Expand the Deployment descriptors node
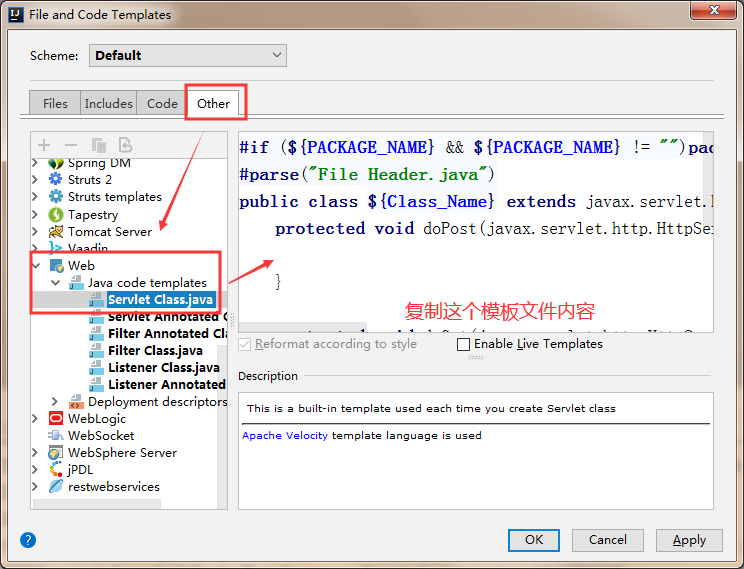The width and height of the screenshot is (744, 569). coord(55,402)
